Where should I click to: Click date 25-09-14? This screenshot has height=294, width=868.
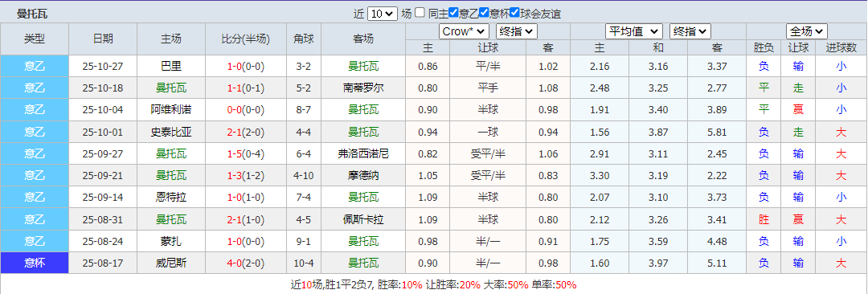tap(103, 198)
